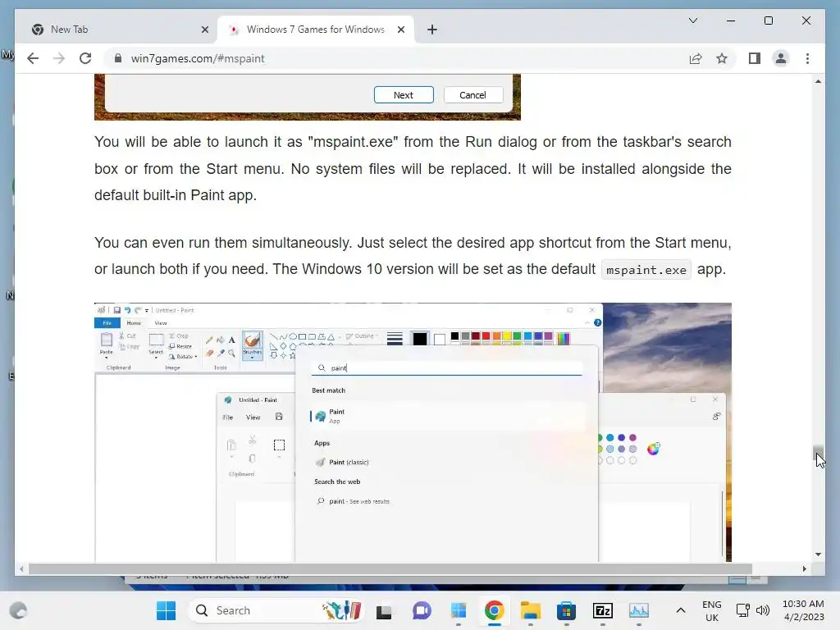Switch to Chrome on the taskbar
This screenshot has width=840, height=630.
(x=494, y=610)
